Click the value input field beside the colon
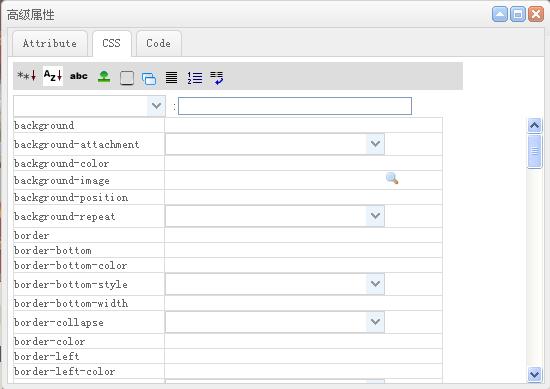 coord(295,106)
